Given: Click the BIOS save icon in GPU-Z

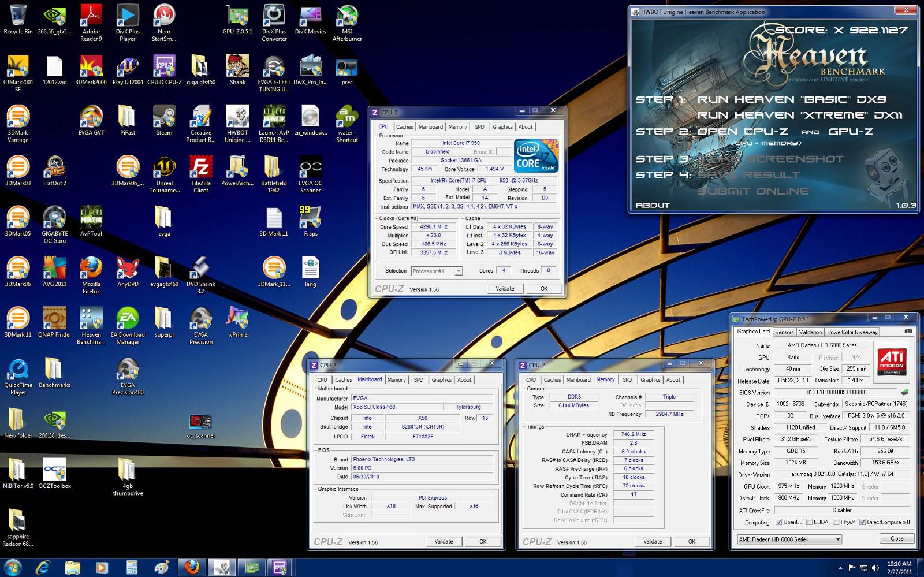Looking at the screenshot, I should click(904, 392).
